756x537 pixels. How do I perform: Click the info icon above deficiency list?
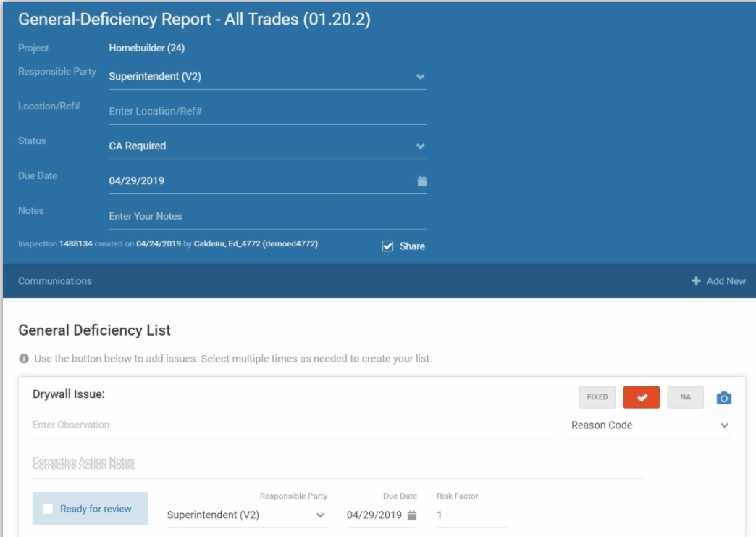[24, 359]
